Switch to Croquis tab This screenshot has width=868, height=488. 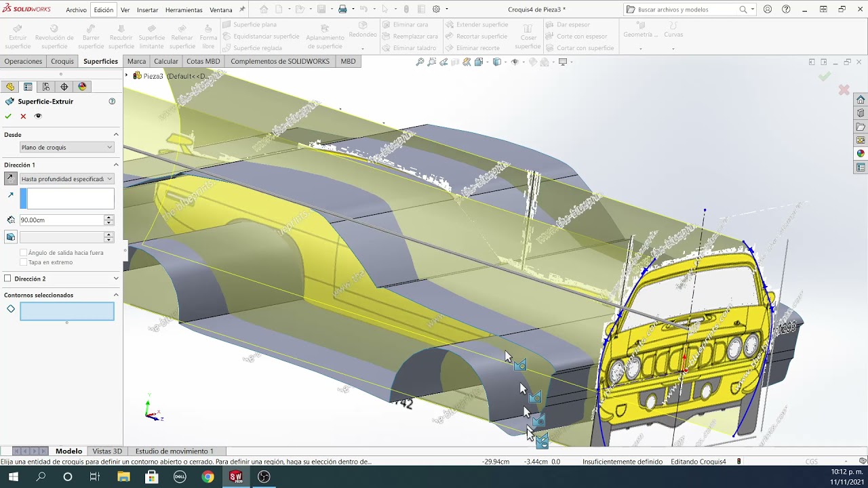click(62, 61)
